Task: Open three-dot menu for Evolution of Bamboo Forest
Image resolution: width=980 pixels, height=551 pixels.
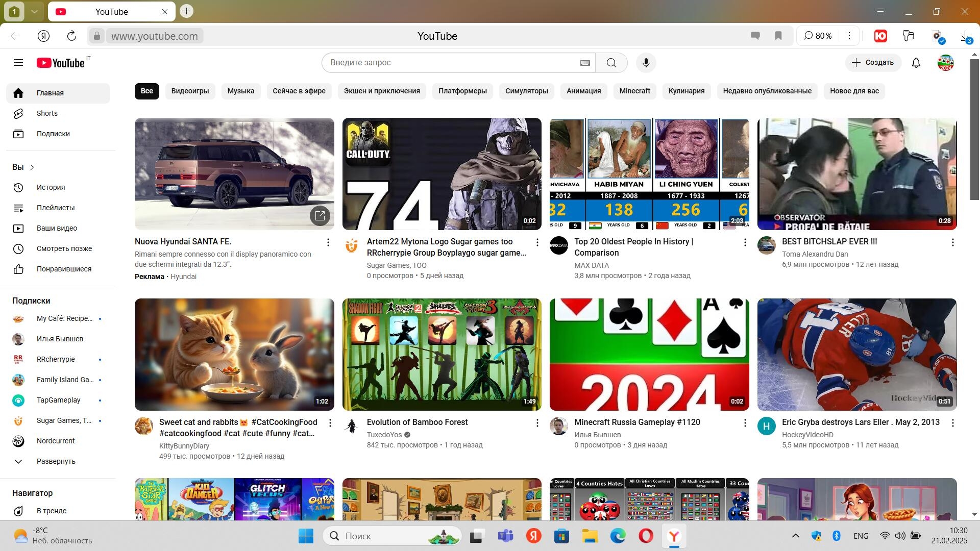Action: [537, 423]
